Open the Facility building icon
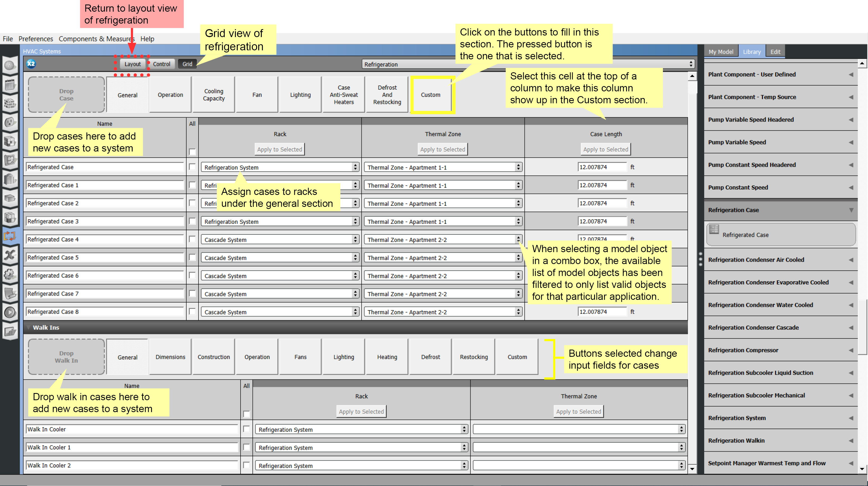Screen dimensions: 868x486 [x=10, y=179]
